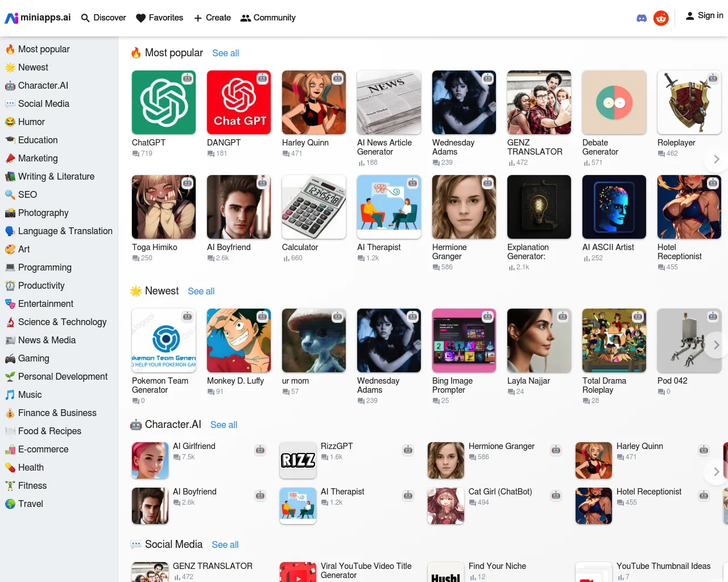Click the robot icon beside AI Girlfriend
The image size is (728, 582).
coord(260,449)
